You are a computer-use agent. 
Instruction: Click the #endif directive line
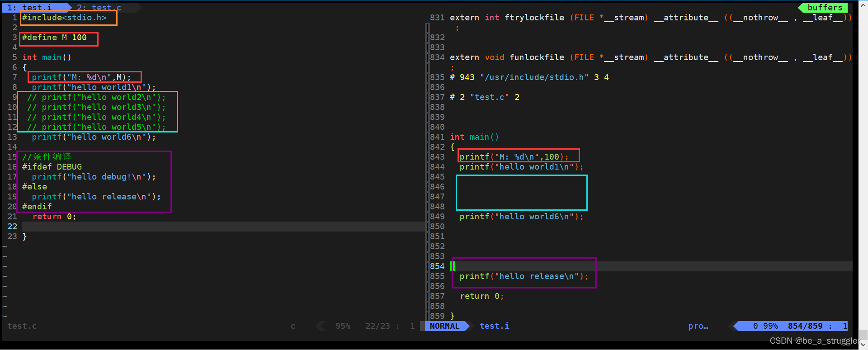click(37, 207)
